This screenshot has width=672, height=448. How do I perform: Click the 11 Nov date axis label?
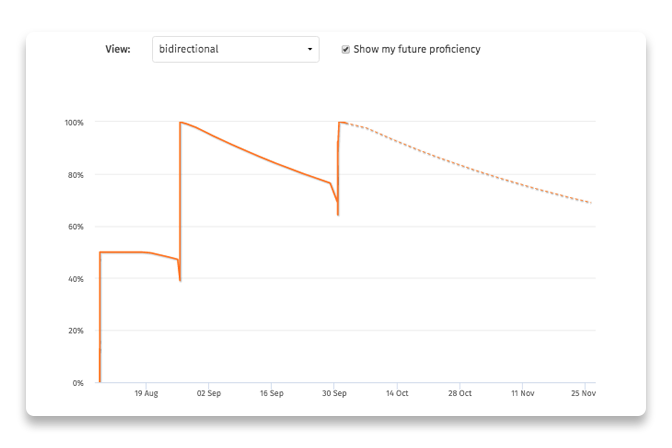[x=522, y=393]
